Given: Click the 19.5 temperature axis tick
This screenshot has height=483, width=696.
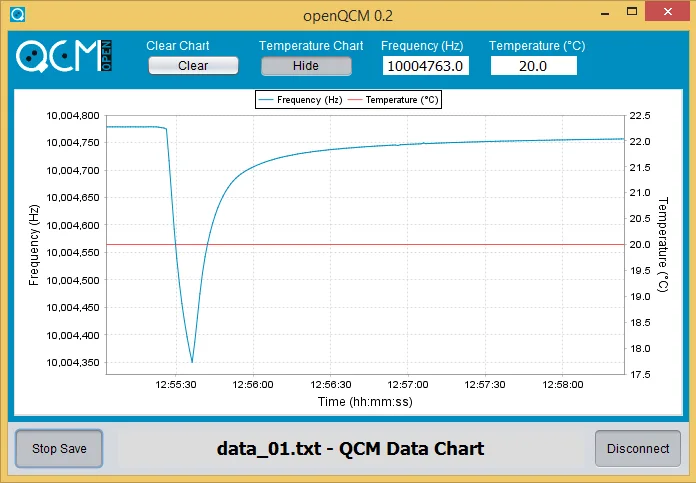Looking at the screenshot, I should (640, 270).
